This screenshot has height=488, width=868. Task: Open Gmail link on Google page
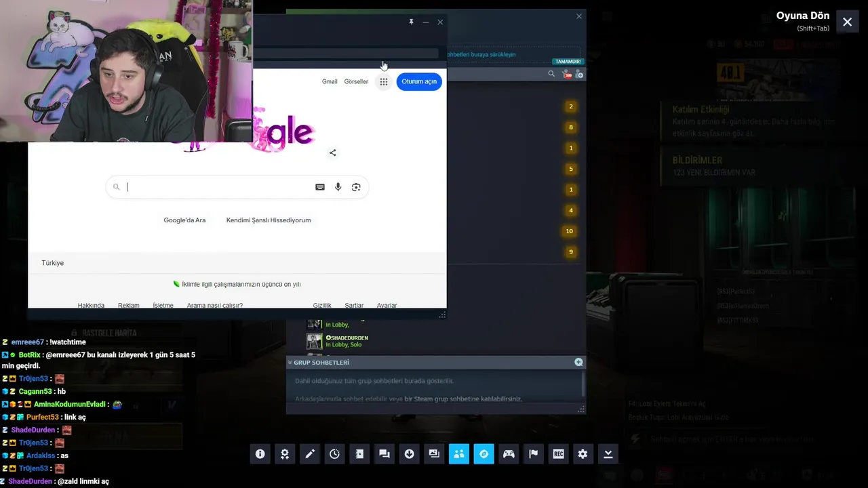(330, 81)
